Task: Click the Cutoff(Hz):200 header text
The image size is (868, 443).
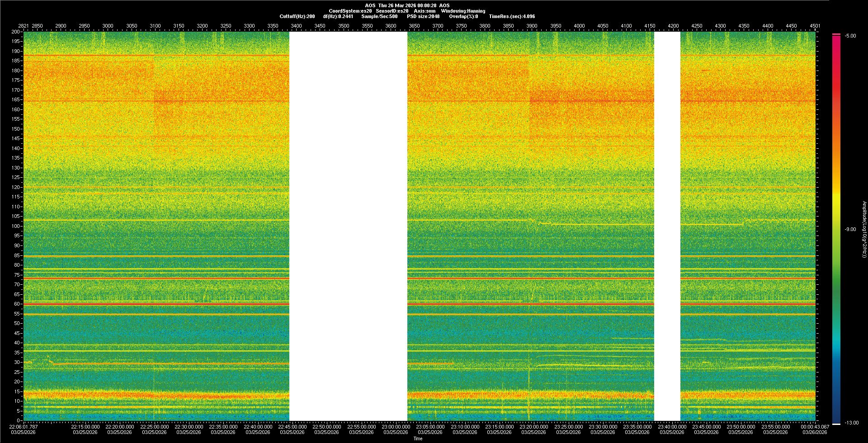Action: (297, 16)
